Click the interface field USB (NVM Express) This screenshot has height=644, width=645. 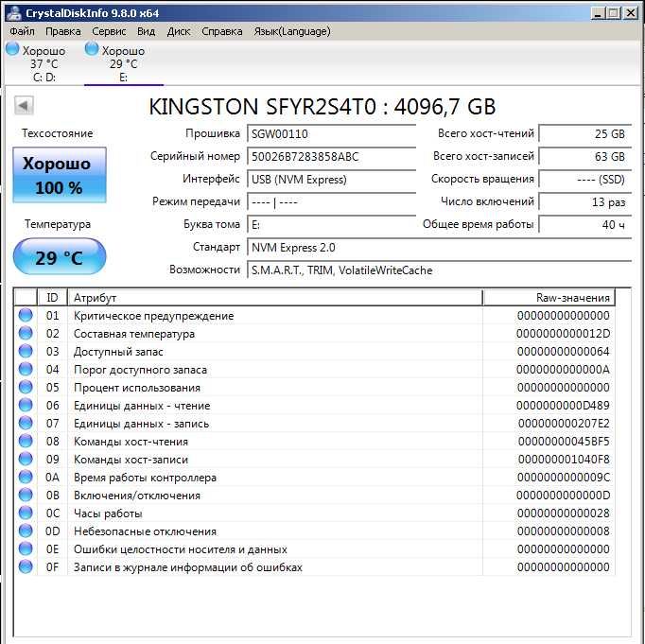click(332, 180)
